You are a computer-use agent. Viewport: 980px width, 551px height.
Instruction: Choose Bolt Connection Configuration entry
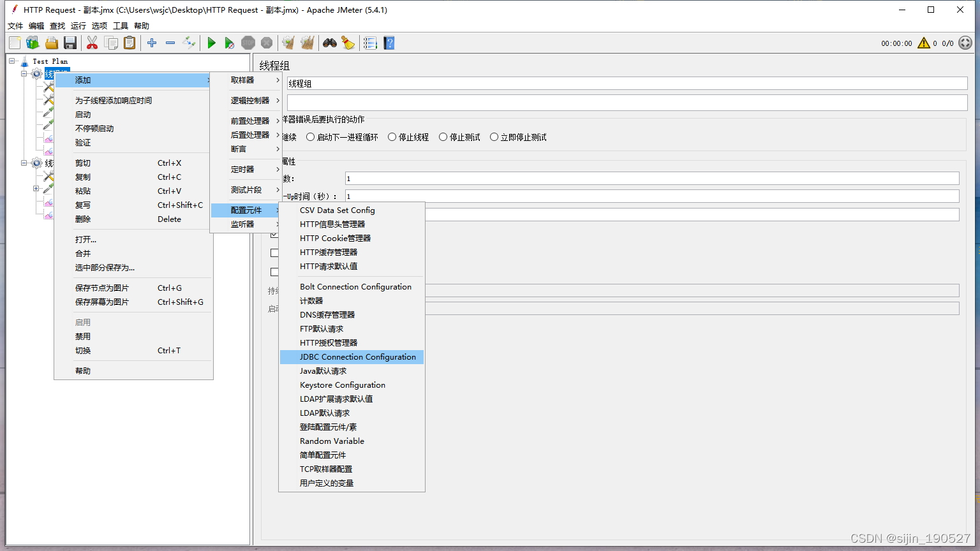tap(352, 286)
